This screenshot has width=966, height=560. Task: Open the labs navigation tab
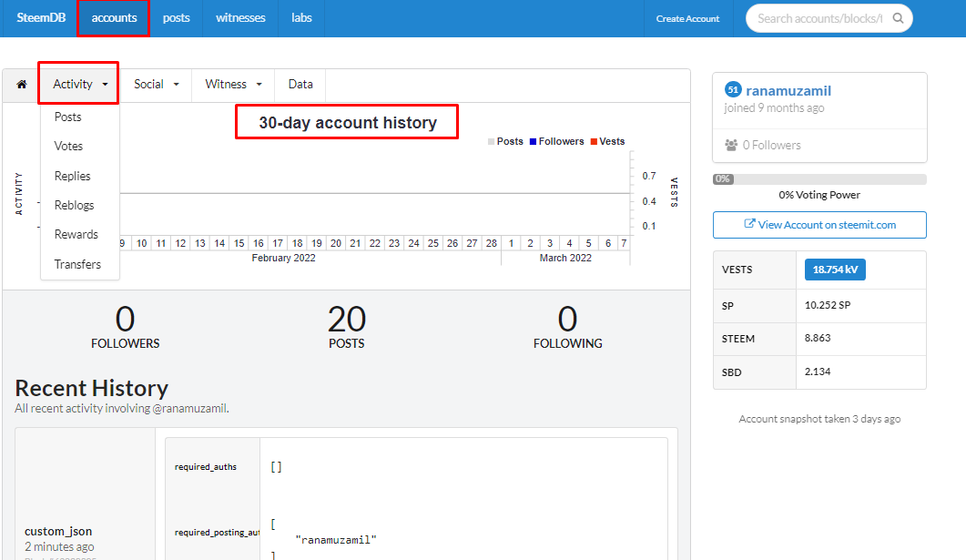(301, 18)
